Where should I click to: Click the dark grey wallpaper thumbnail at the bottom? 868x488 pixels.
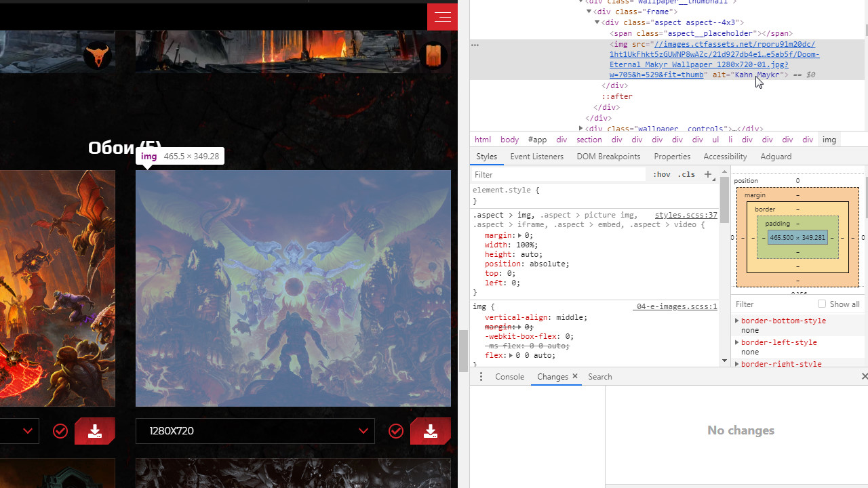(x=293, y=473)
